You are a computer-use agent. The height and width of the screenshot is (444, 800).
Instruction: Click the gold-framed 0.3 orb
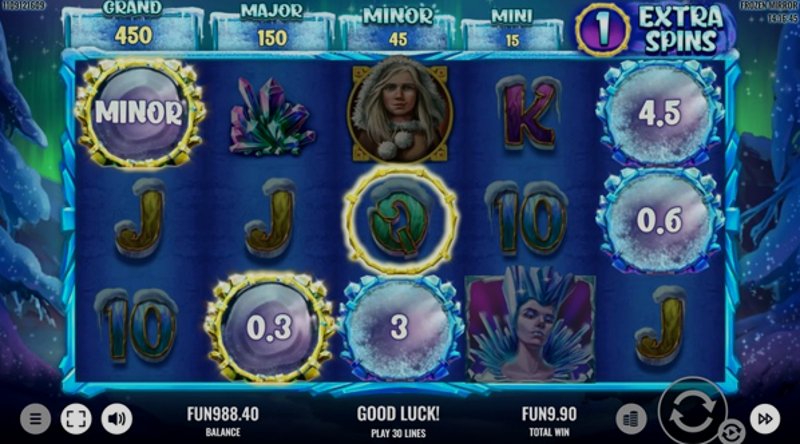click(x=269, y=328)
